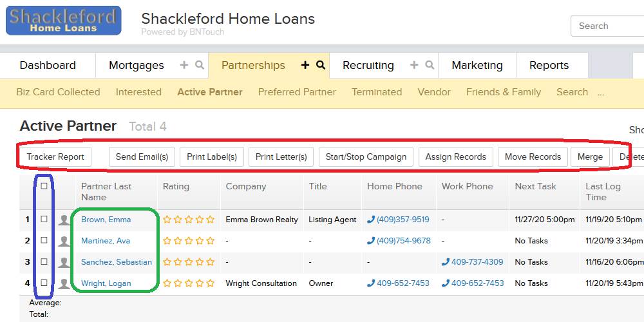Click the person icon for Sanchez, Sebastian
644x322 pixels.
point(64,262)
